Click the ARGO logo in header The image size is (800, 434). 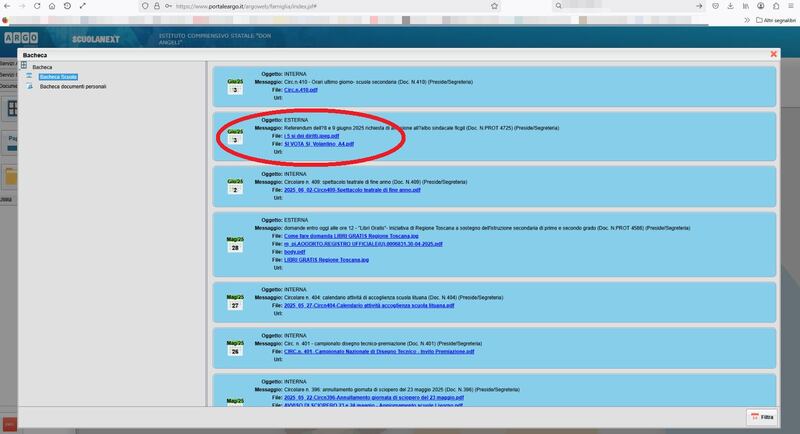pyautogui.click(x=21, y=38)
